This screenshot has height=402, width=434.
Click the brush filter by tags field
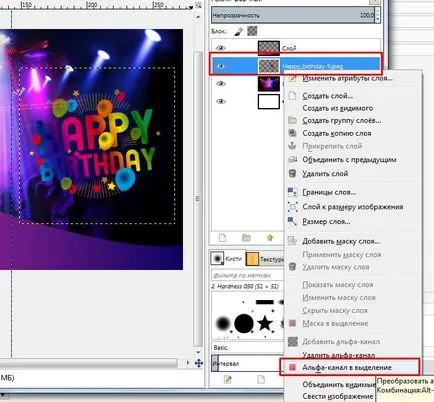(247, 275)
